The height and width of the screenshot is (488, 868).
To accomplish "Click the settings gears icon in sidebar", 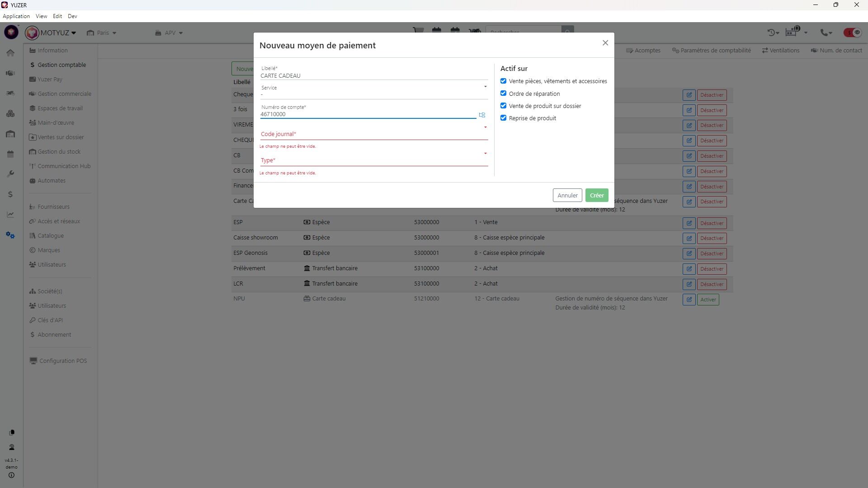I will (x=10, y=235).
